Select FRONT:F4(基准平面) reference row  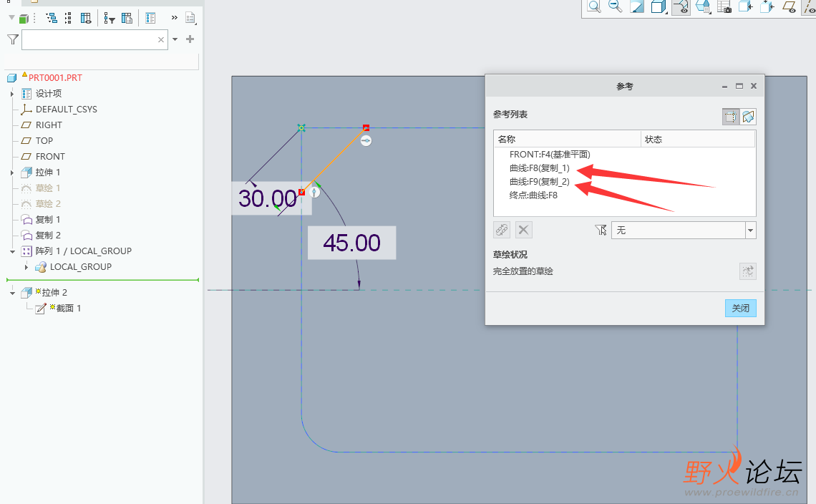(x=550, y=154)
